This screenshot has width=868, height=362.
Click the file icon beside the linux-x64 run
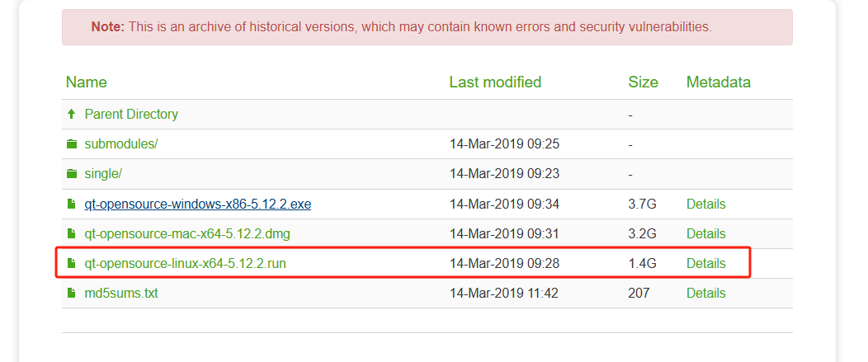click(x=72, y=264)
